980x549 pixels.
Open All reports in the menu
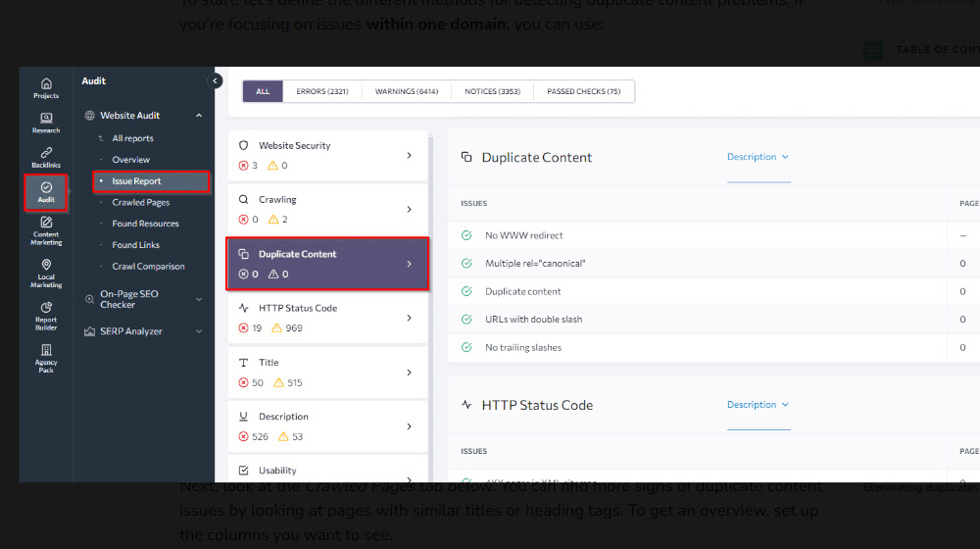pos(132,138)
